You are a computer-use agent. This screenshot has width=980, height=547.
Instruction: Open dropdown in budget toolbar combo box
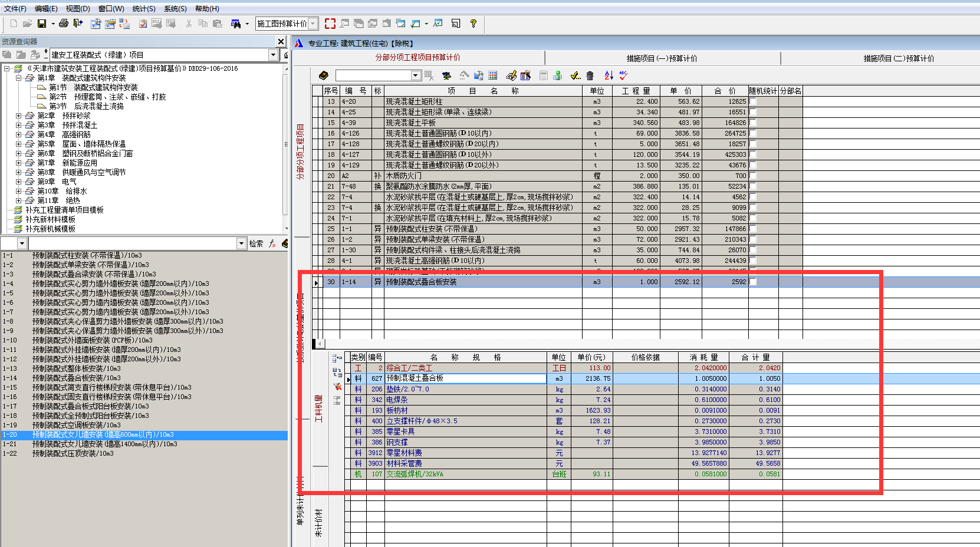pos(416,75)
